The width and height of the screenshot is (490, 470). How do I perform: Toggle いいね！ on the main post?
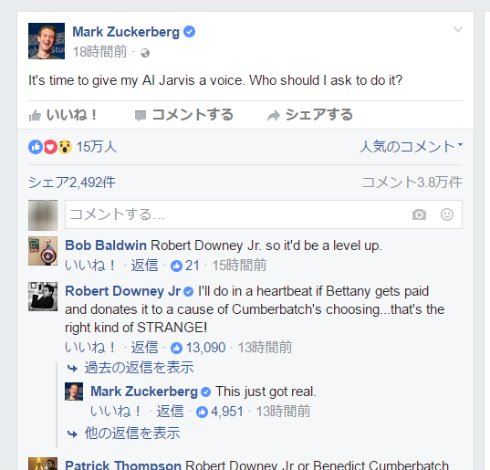point(63,115)
